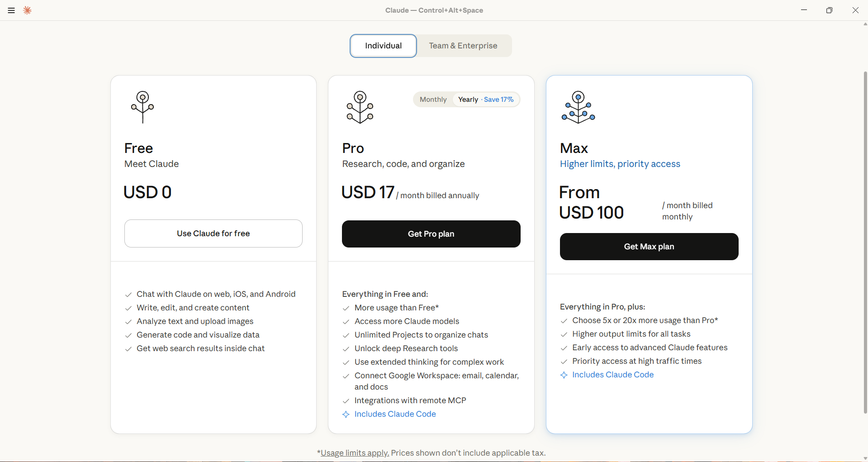Click the '/ month billed annually' Pro text

tap(437, 195)
